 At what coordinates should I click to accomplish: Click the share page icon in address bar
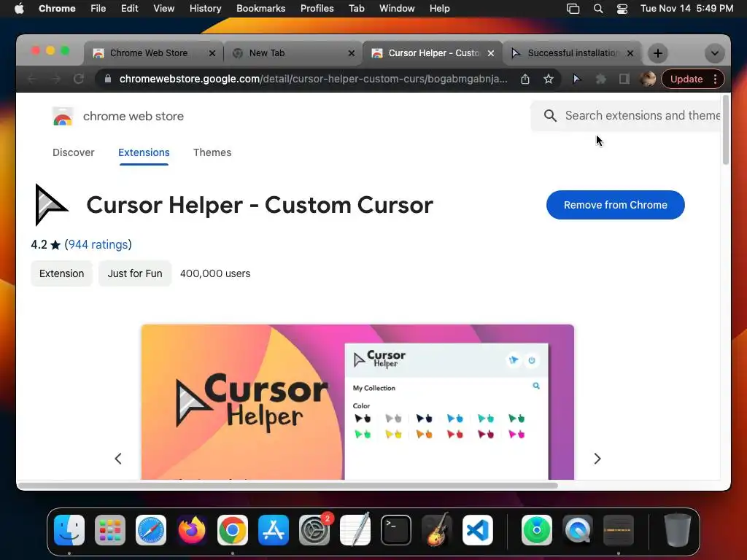pos(525,79)
